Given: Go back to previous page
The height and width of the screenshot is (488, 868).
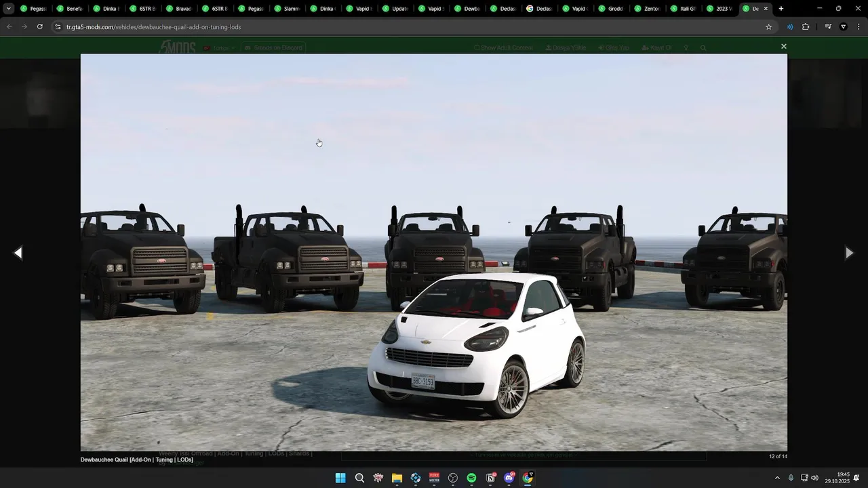Looking at the screenshot, I should click(x=9, y=27).
